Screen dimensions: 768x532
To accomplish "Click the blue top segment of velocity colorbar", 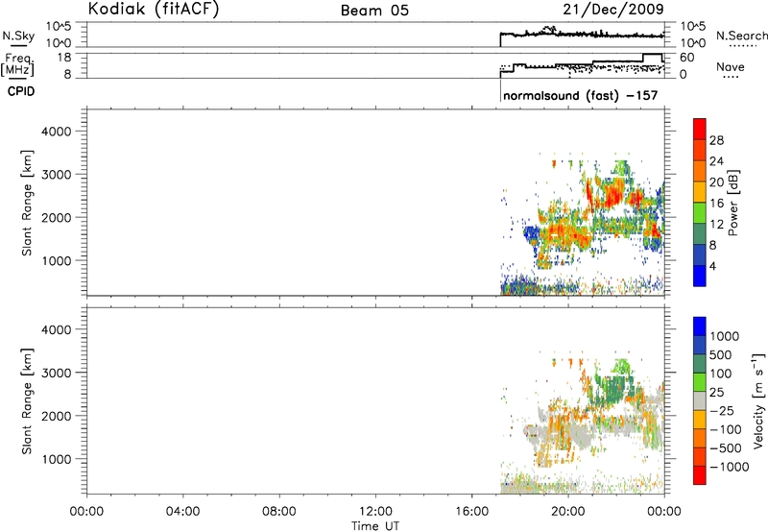I will [x=700, y=326].
